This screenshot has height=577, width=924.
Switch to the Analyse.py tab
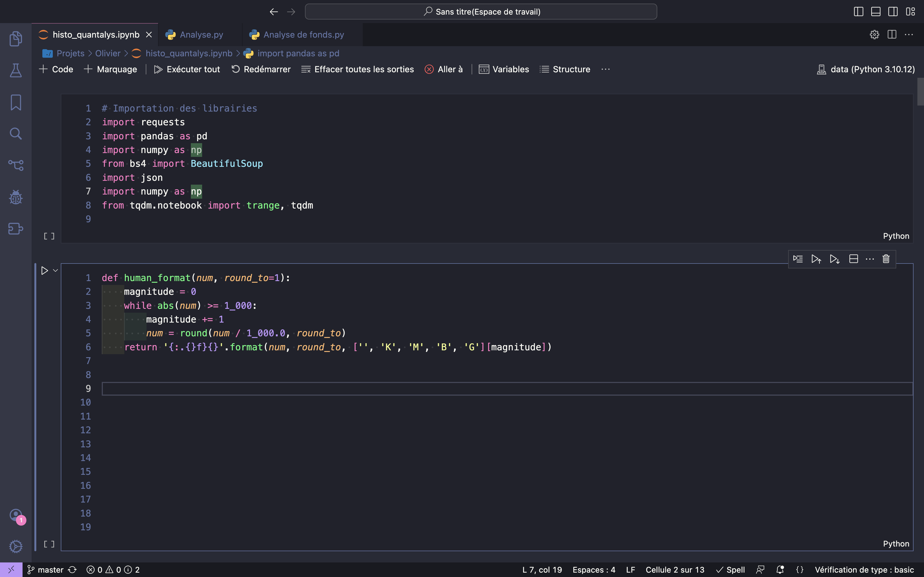click(x=202, y=34)
